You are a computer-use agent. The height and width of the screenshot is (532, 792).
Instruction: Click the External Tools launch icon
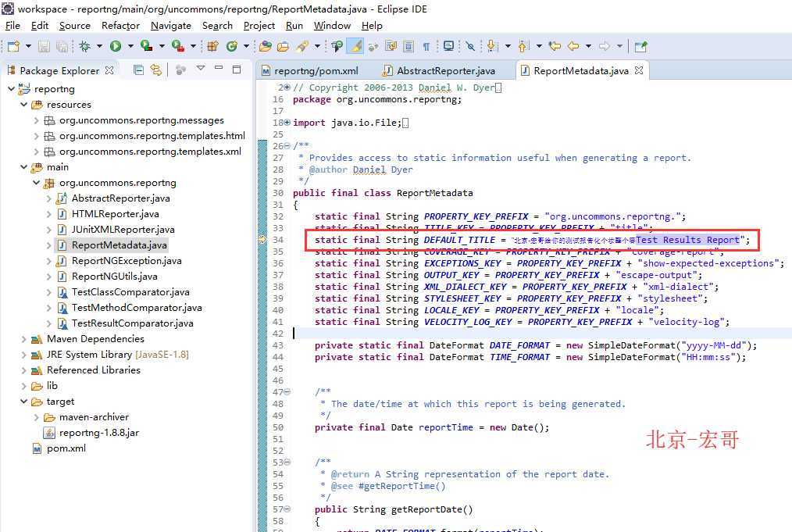tap(177, 46)
